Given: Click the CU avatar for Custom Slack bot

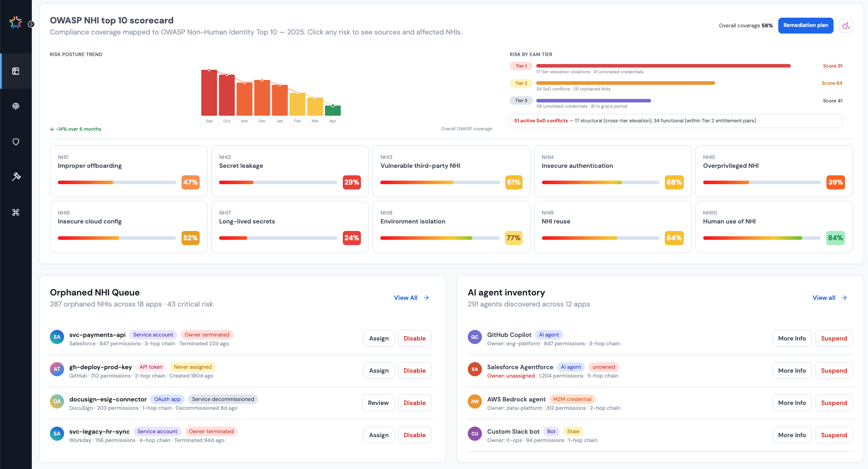Looking at the screenshot, I should pyautogui.click(x=475, y=434).
